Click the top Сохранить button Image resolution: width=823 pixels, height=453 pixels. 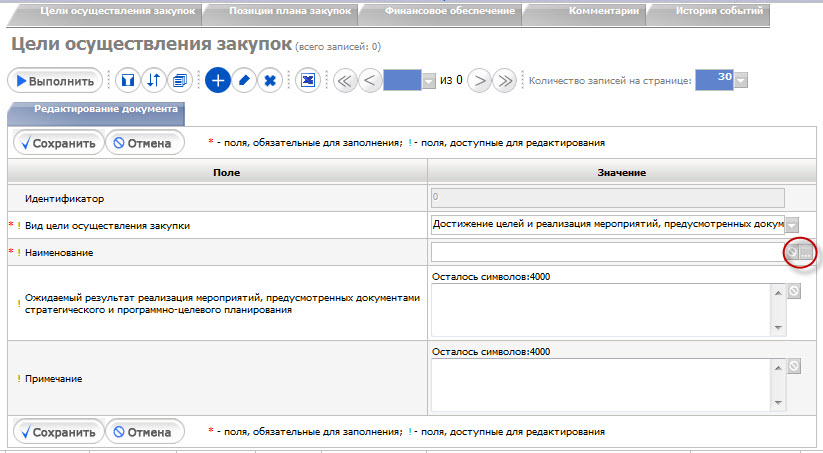(x=59, y=143)
